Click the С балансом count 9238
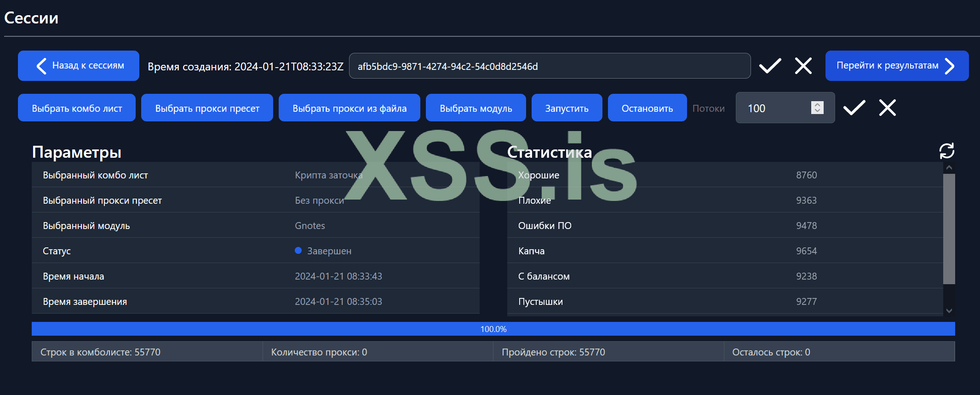This screenshot has width=980, height=395. pos(807,276)
